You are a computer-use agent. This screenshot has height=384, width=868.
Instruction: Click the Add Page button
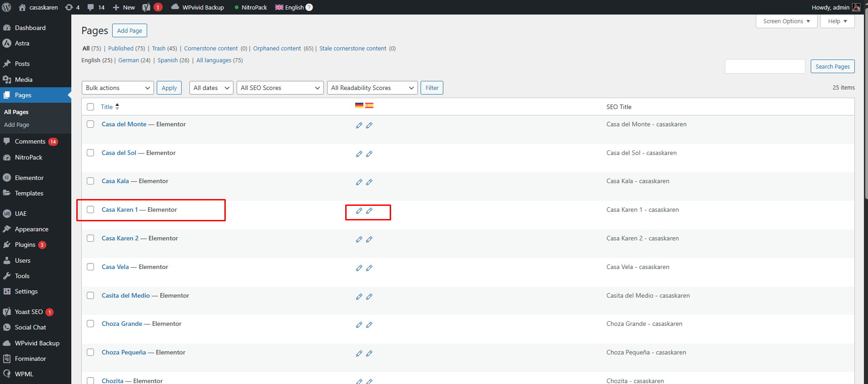pyautogui.click(x=129, y=30)
